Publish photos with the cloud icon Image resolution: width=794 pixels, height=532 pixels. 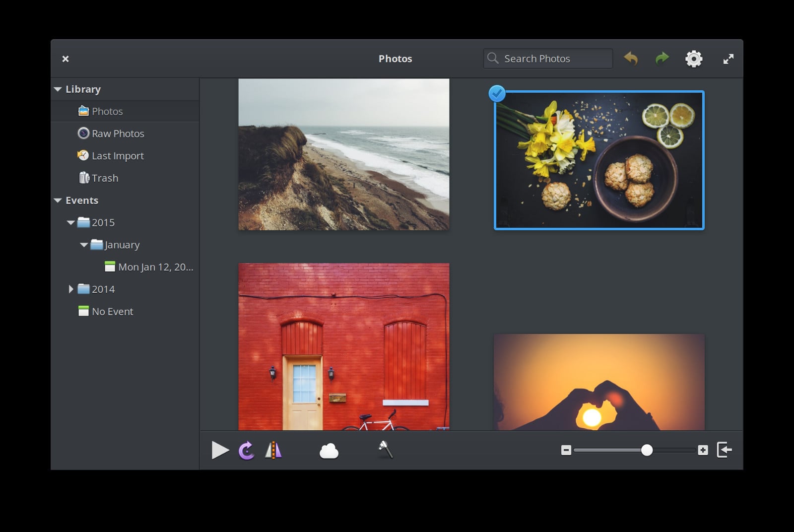pos(329,450)
